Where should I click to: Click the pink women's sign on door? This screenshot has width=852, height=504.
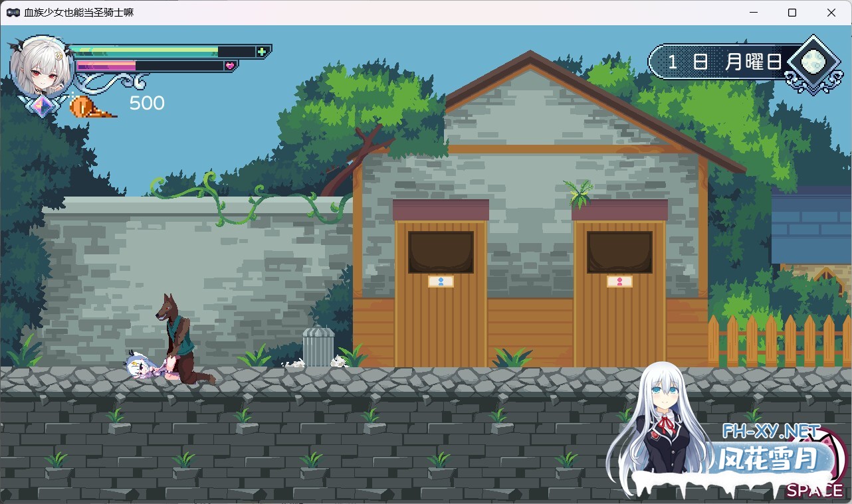coord(619,282)
